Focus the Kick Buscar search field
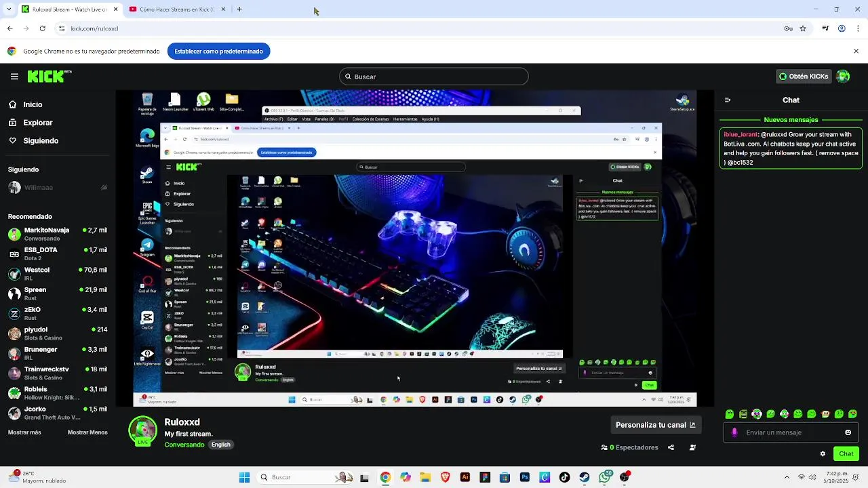The image size is (868, 488). [434, 77]
